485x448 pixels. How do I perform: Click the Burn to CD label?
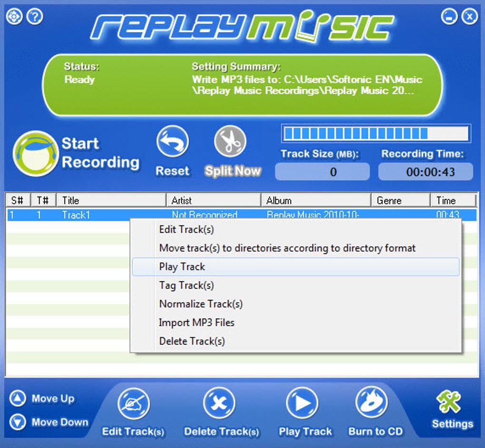click(376, 432)
